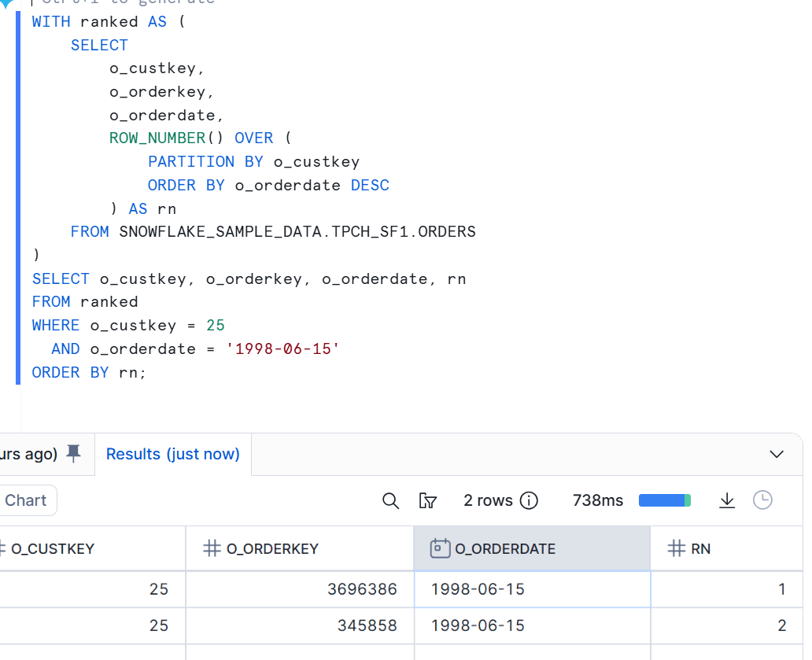Image resolution: width=812 pixels, height=660 pixels.
Task: Click the info icon next to 2 rows
Action: point(530,500)
